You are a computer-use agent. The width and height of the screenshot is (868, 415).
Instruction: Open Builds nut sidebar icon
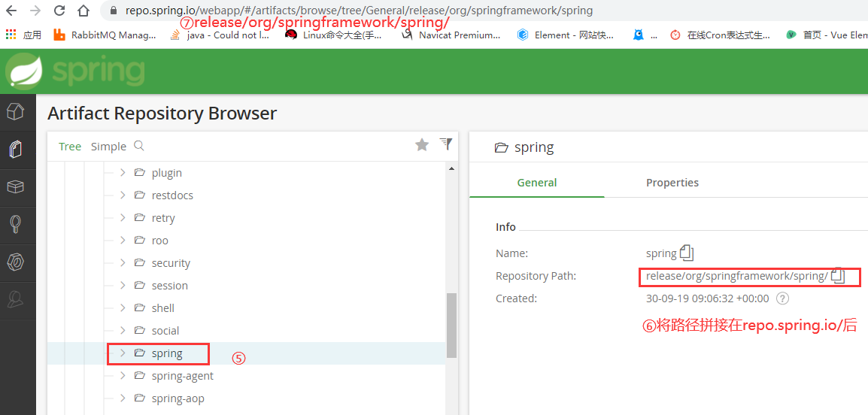point(16,262)
